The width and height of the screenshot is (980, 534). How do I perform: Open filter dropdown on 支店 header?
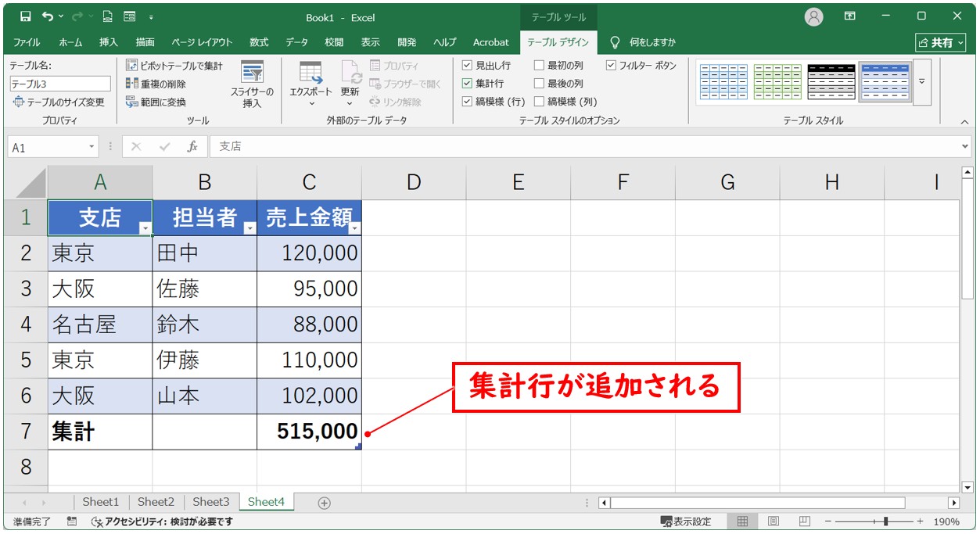(145, 228)
